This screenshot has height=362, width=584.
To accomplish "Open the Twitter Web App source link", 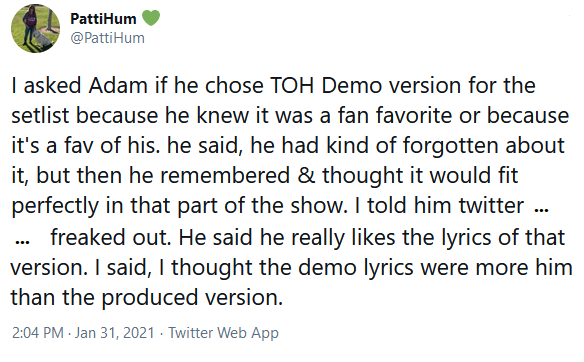I will point(223,333).
